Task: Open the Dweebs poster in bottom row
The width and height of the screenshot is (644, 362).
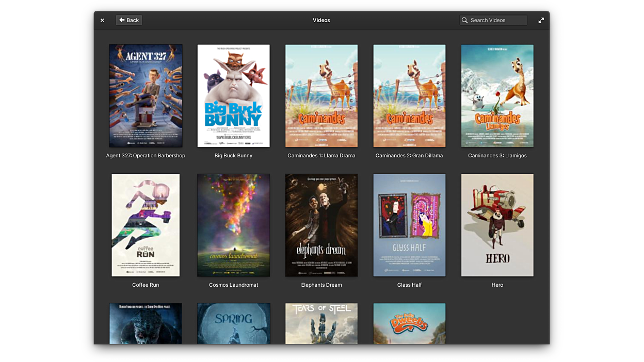Action: [409, 323]
